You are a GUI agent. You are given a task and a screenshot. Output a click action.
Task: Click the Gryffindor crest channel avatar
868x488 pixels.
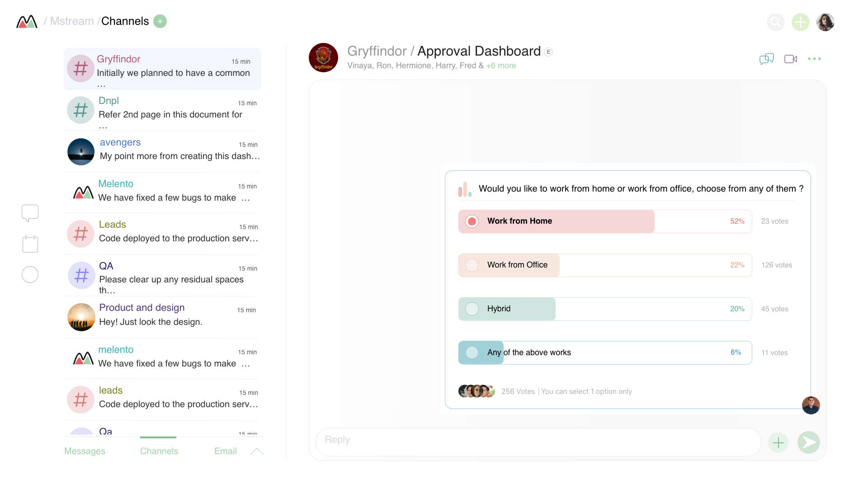(323, 58)
